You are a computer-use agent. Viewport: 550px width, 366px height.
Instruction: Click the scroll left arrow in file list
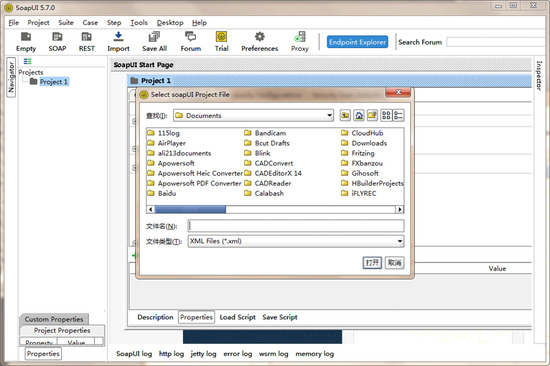point(150,209)
